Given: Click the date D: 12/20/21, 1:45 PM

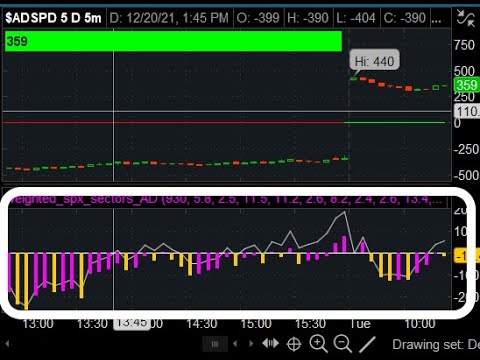Looking at the screenshot, I should point(169,18).
